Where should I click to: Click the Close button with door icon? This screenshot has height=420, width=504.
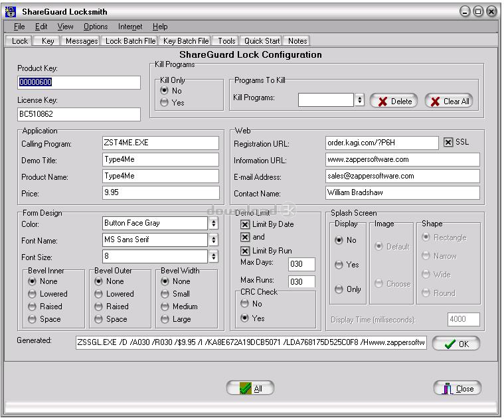pos(457,388)
